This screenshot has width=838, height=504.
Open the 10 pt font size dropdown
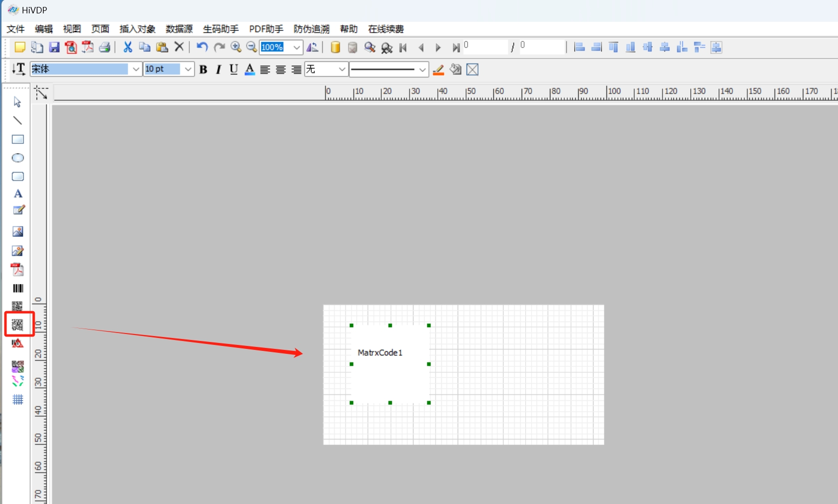coord(188,69)
